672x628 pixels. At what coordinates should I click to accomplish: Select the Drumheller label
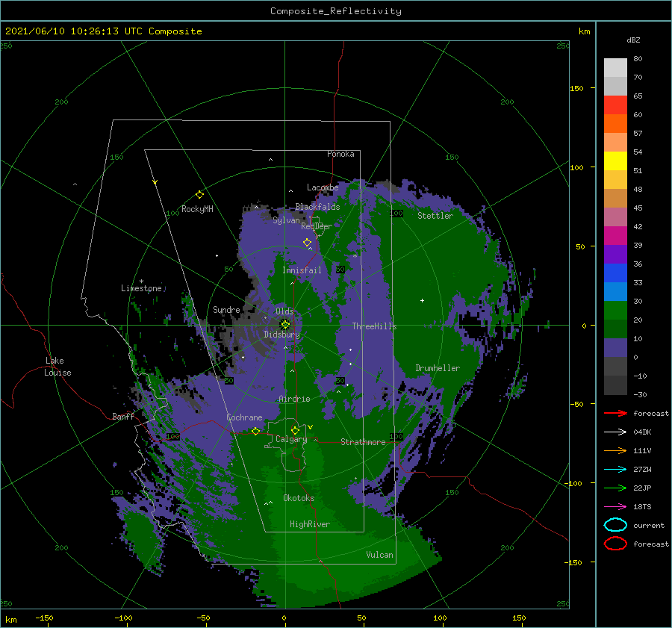(438, 368)
